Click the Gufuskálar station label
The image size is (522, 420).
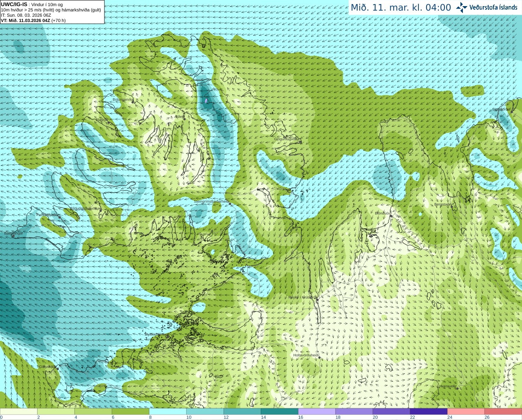click(47, 366)
